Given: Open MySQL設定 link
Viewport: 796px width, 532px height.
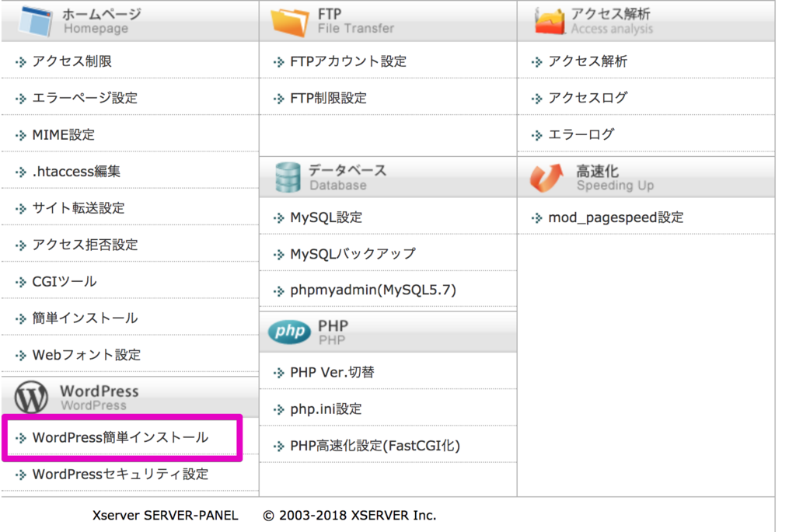Looking at the screenshot, I should 326,217.
